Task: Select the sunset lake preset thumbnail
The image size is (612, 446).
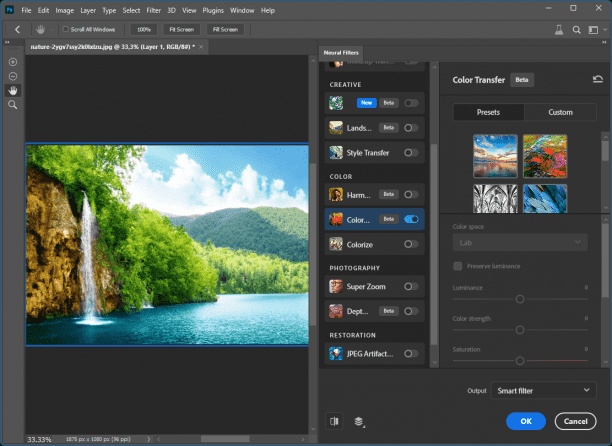Action: pos(495,156)
